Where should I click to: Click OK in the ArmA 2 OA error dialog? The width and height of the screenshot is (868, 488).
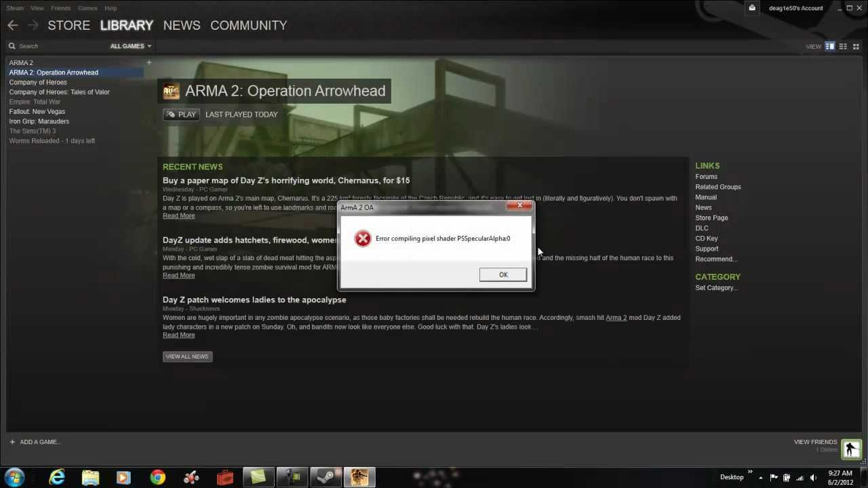coord(502,274)
